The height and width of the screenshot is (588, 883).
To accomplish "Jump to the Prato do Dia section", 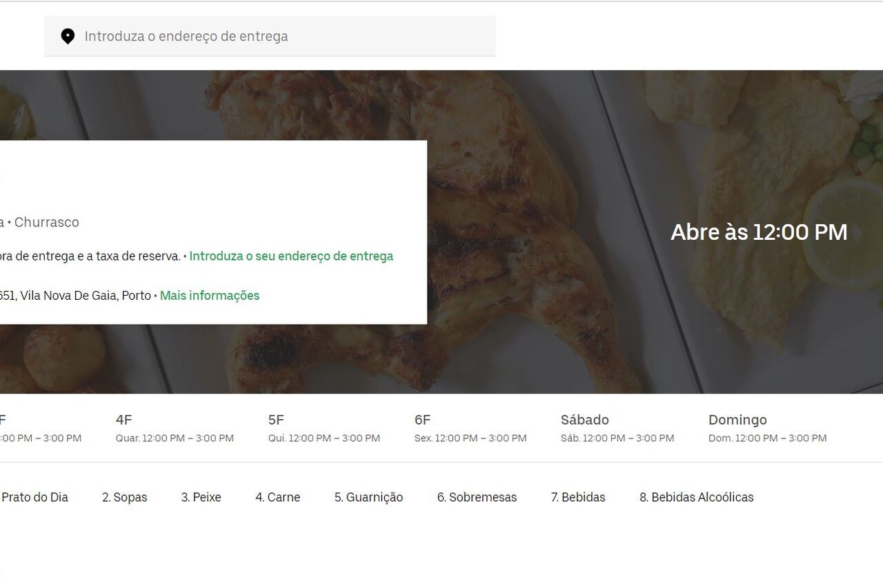I will pos(34,497).
